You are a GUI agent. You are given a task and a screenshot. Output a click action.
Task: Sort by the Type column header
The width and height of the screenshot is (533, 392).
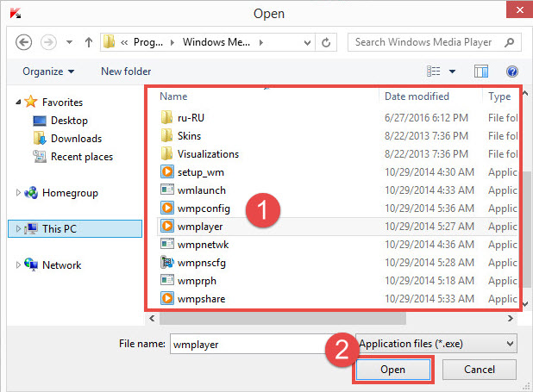click(499, 96)
